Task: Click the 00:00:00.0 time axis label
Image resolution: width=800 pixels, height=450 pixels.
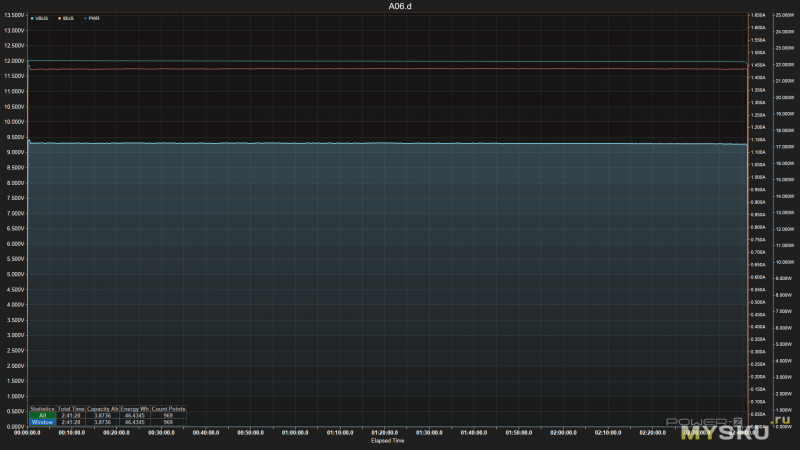Action: [27, 433]
